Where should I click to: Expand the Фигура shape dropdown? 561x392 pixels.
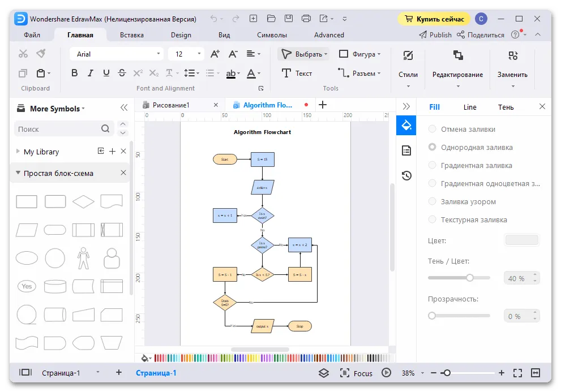point(379,54)
